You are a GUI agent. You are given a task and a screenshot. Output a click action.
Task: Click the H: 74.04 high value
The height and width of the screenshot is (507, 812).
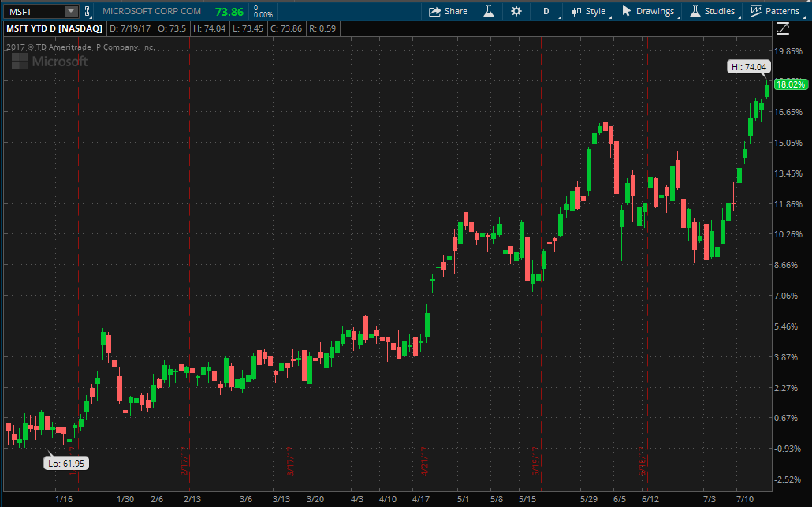[209, 28]
